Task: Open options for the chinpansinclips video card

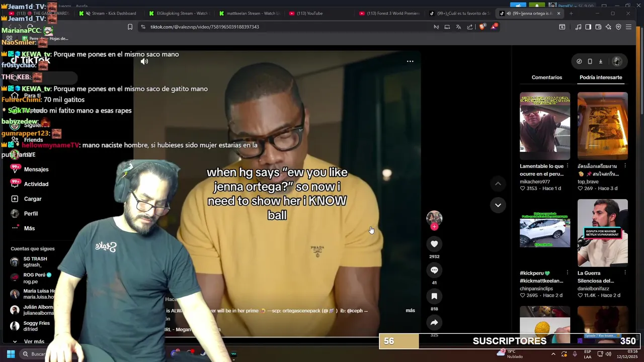Action: coord(568,273)
